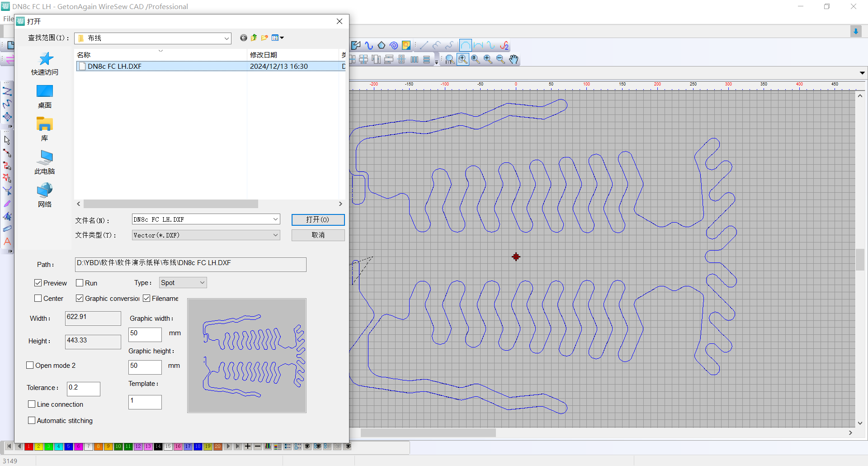Toggle first eye visibility icon in color bar
The image size is (868, 466).
(307, 447)
